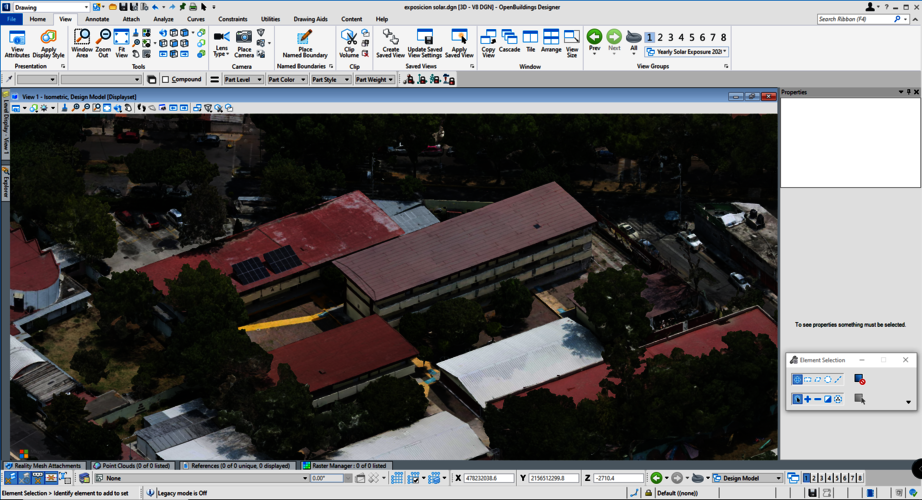The width and height of the screenshot is (922, 500).
Task: Select the Place Named Boundary tool
Action: (x=305, y=44)
